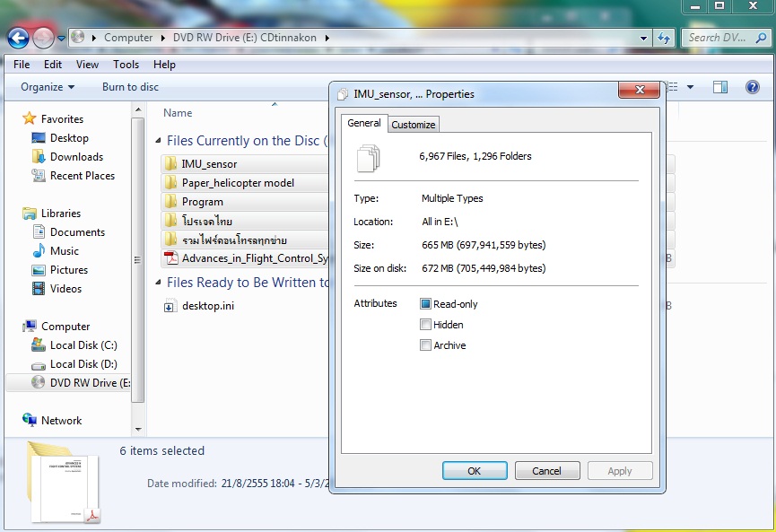Toggle the Read-only attribute checkbox
776x532 pixels.
point(426,304)
